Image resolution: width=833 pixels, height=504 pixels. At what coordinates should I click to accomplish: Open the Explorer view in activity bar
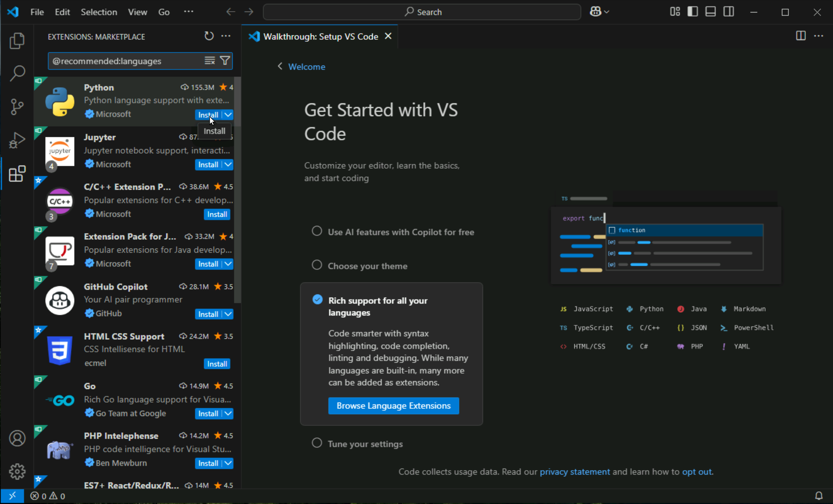[x=17, y=41]
